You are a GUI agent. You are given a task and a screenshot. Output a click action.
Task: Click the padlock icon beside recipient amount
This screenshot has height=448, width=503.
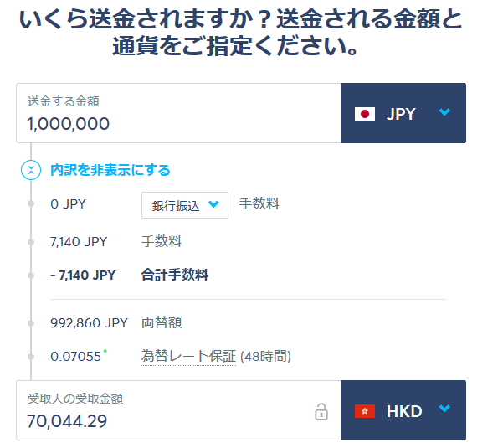click(x=321, y=411)
